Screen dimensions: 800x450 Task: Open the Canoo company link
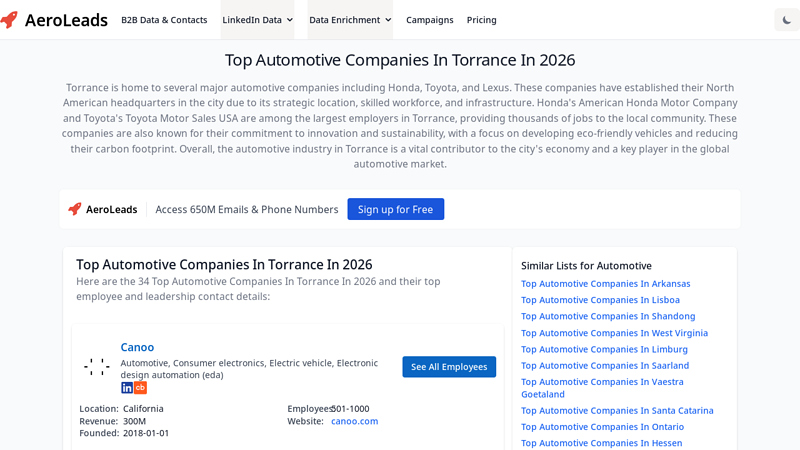(x=137, y=347)
